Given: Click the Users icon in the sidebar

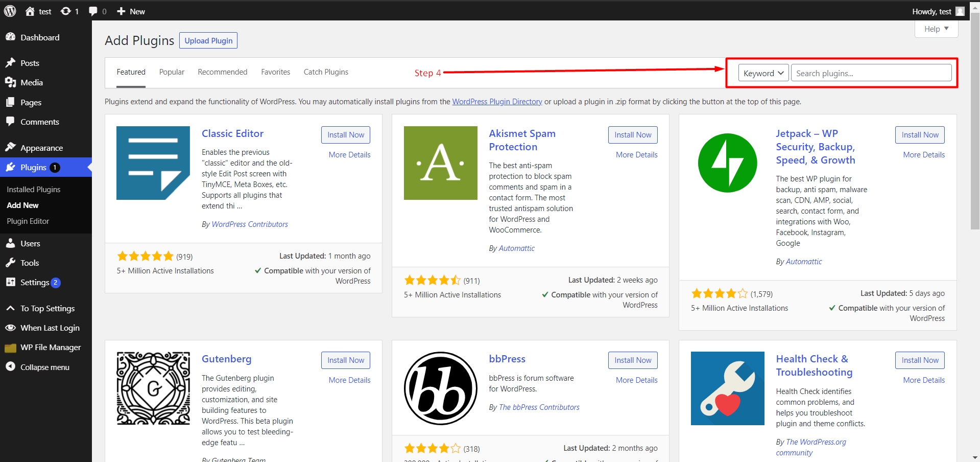Looking at the screenshot, I should pos(10,243).
